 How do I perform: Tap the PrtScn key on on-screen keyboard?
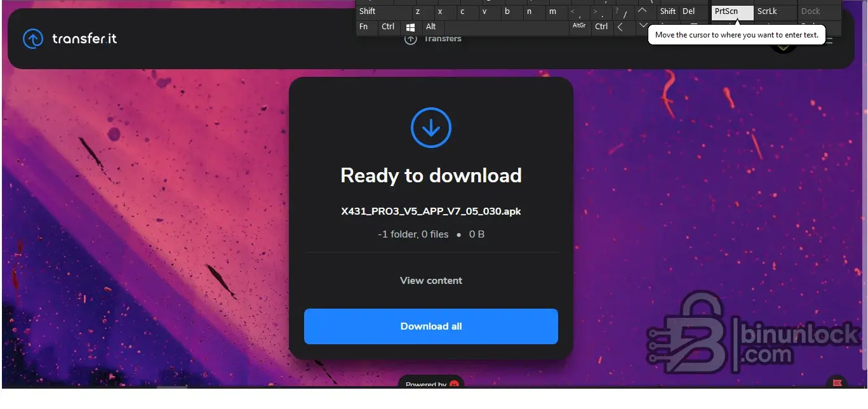tap(732, 12)
